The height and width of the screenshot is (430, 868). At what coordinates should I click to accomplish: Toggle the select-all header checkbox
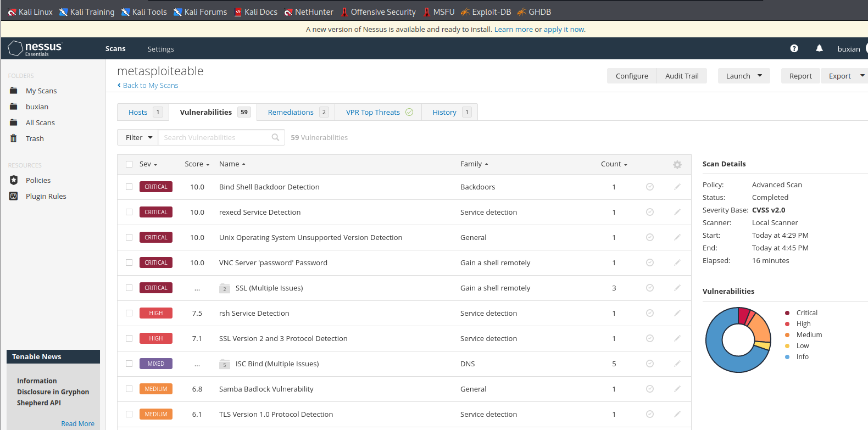pos(129,164)
